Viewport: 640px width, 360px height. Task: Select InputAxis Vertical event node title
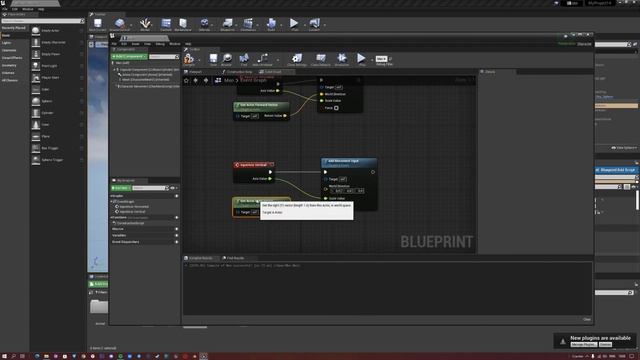253,165
